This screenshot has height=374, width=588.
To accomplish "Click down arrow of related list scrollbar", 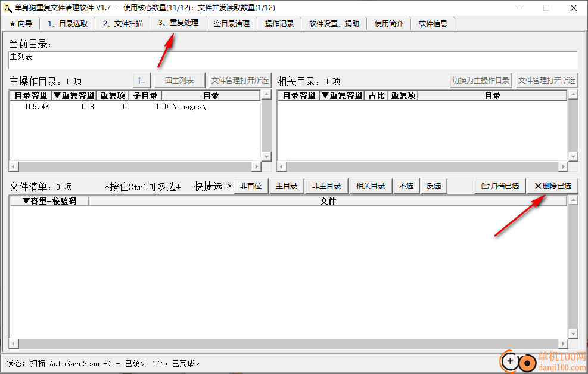I will coord(573,157).
